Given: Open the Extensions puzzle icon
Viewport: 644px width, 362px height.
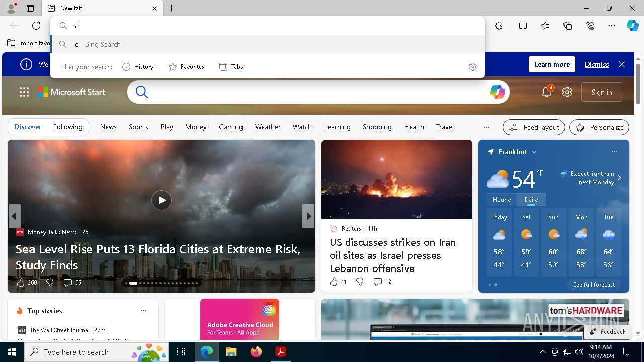Looking at the screenshot, I should point(499,26).
